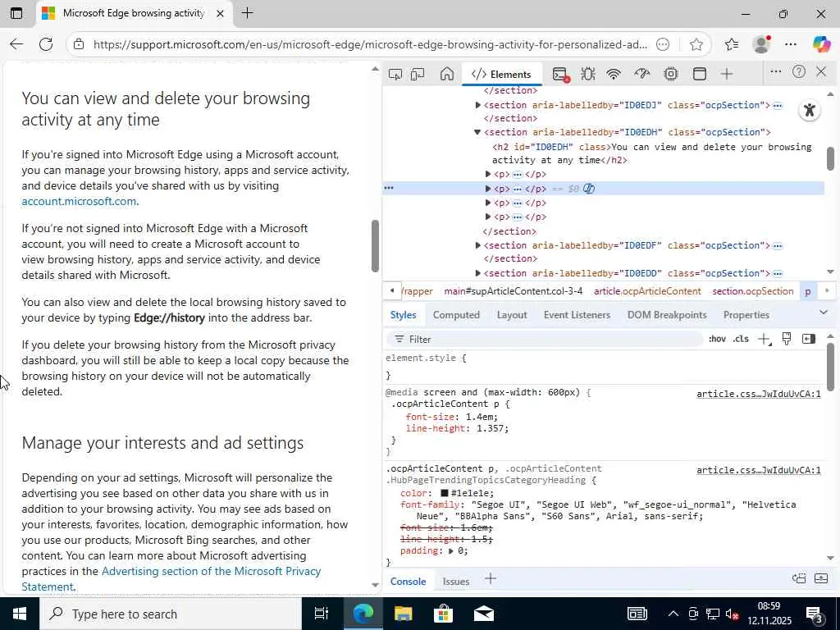This screenshot has height=630, width=840.
Task: Select the h2 ID0EDH heading node
Action: tap(651, 153)
